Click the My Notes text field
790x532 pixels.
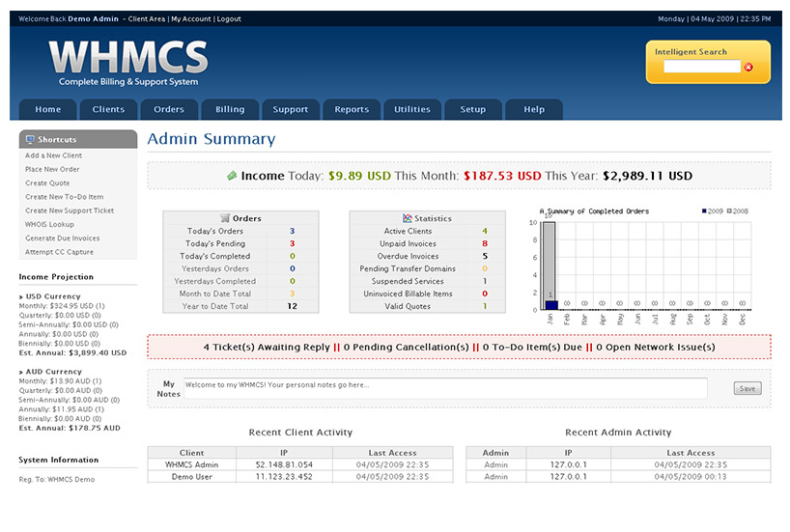445,388
